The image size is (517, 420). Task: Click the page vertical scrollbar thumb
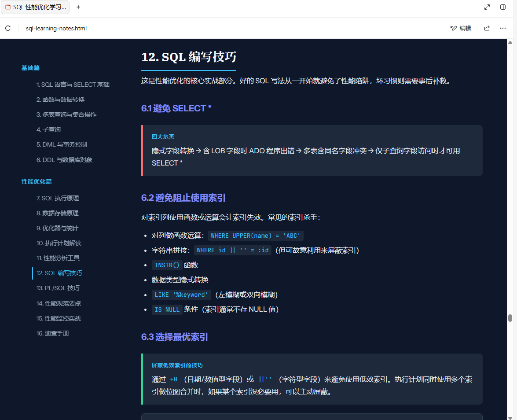510,318
